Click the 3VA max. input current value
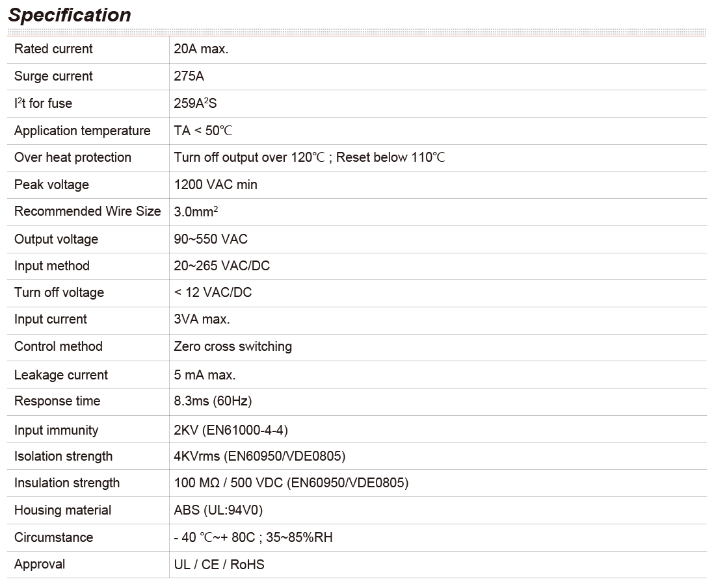The width and height of the screenshot is (714, 588). (202, 319)
